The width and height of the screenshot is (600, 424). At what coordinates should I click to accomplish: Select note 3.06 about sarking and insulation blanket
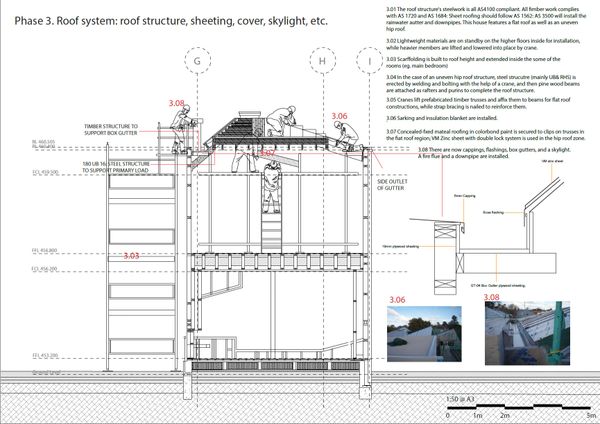point(442,118)
